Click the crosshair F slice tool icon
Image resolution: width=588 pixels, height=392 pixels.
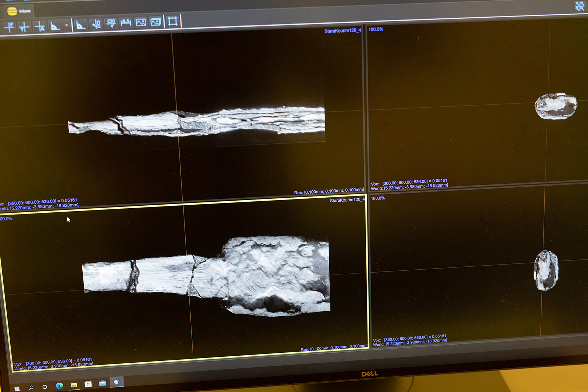tap(9, 27)
